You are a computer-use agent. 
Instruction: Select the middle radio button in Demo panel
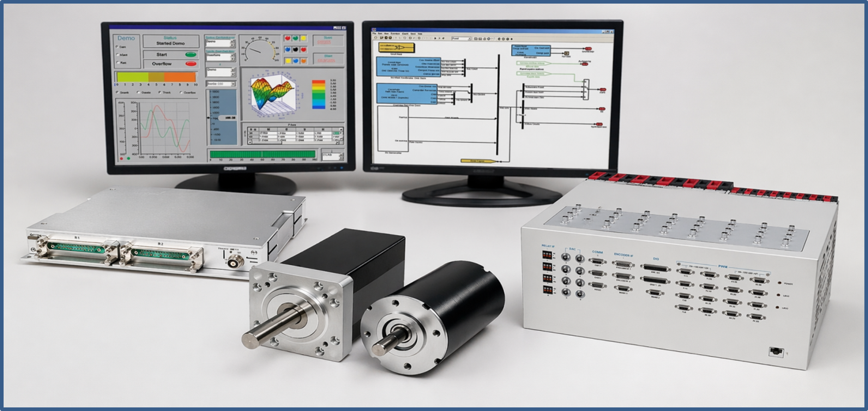click(117, 55)
